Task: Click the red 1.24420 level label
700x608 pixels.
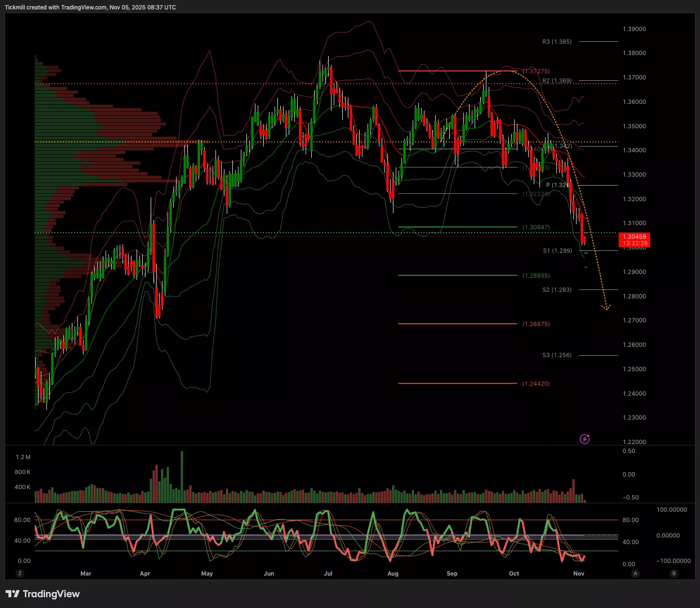Action: [x=536, y=384]
